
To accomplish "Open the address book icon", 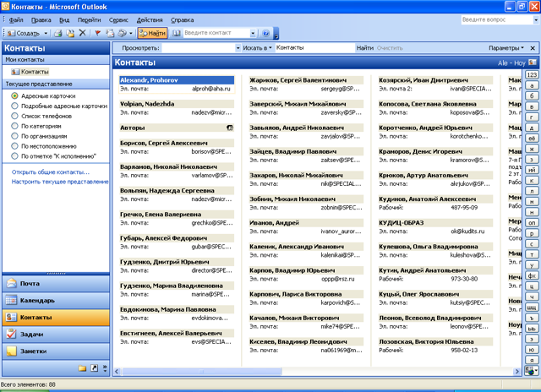I will [177, 33].
